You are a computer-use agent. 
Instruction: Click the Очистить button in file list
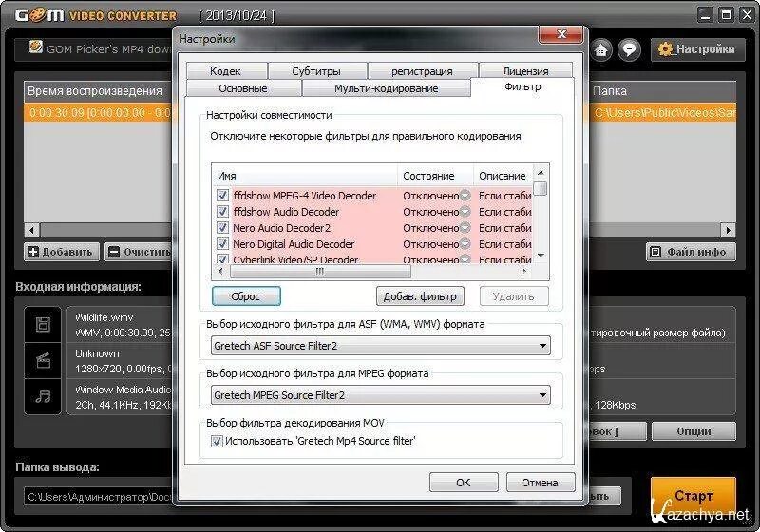[140, 252]
